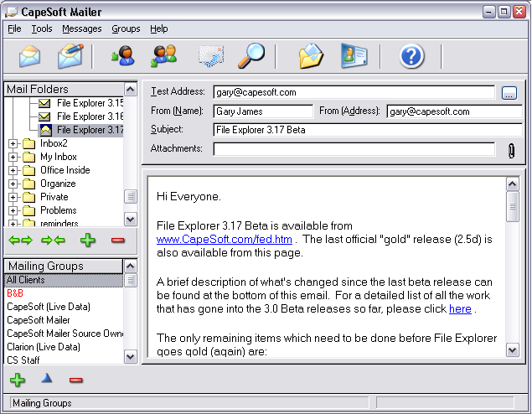Select the B&B mailing group
Viewport: 532px width, 414px height.
click(64, 293)
